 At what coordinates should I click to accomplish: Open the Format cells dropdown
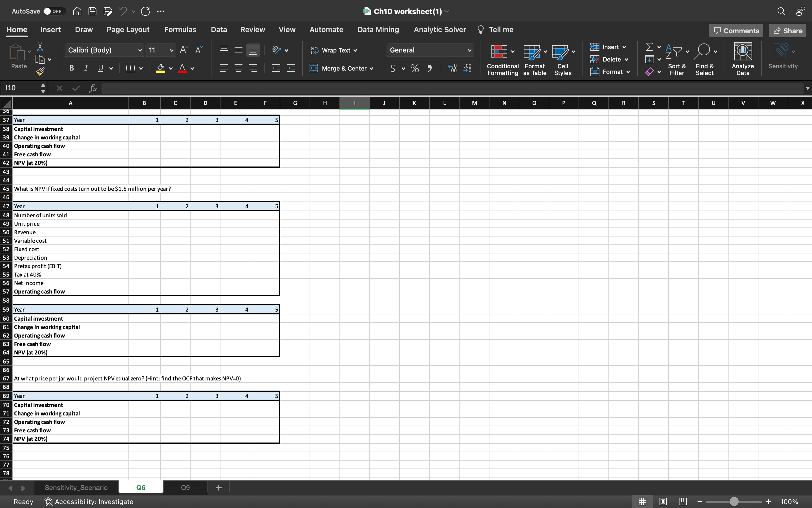coord(610,72)
